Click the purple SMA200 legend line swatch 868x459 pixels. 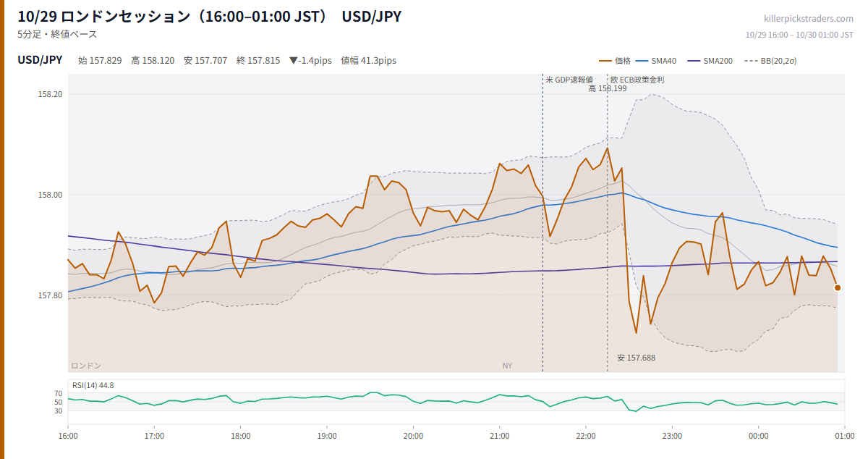click(694, 61)
